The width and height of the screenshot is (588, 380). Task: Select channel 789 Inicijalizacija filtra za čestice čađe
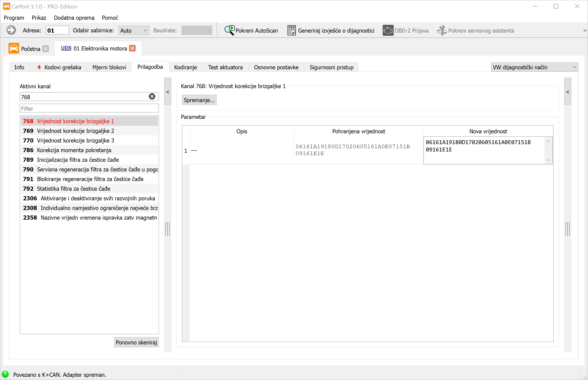(89, 160)
